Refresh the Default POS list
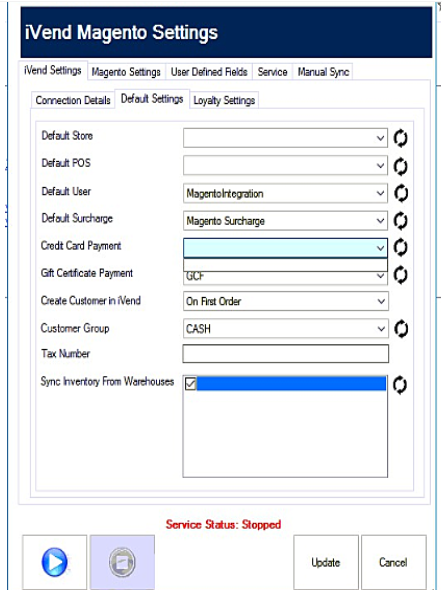442x598 pixels. [400, 166]
